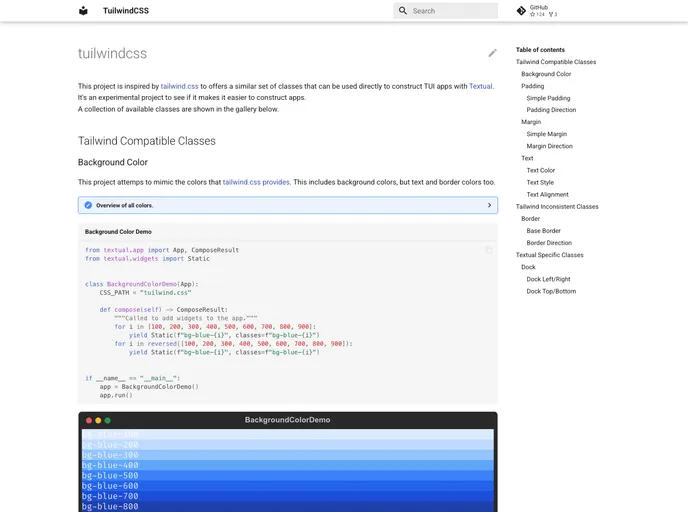Jump to Text section in contents

click(527, 158)
